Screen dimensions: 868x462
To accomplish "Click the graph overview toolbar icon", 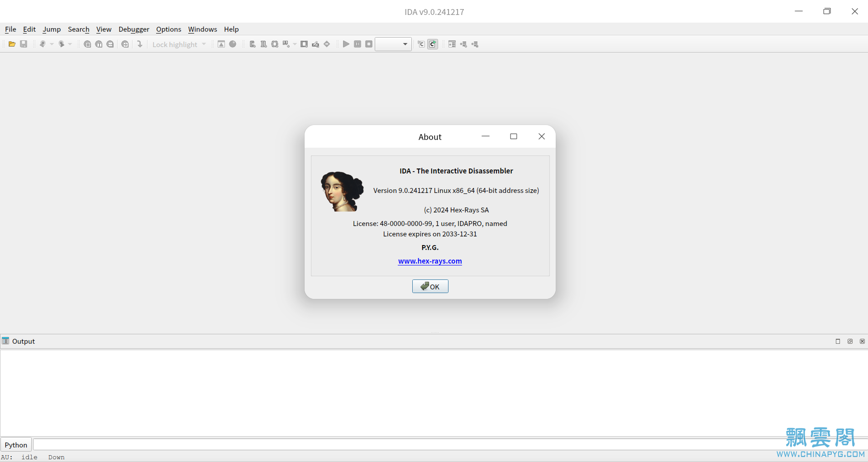I will 286,44.
